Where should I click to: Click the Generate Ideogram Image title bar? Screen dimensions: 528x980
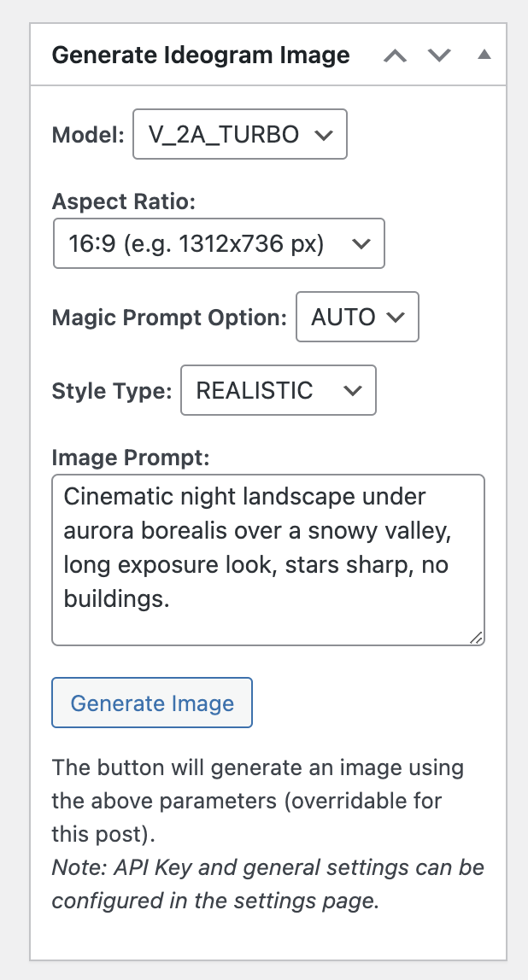pos(202,55)
